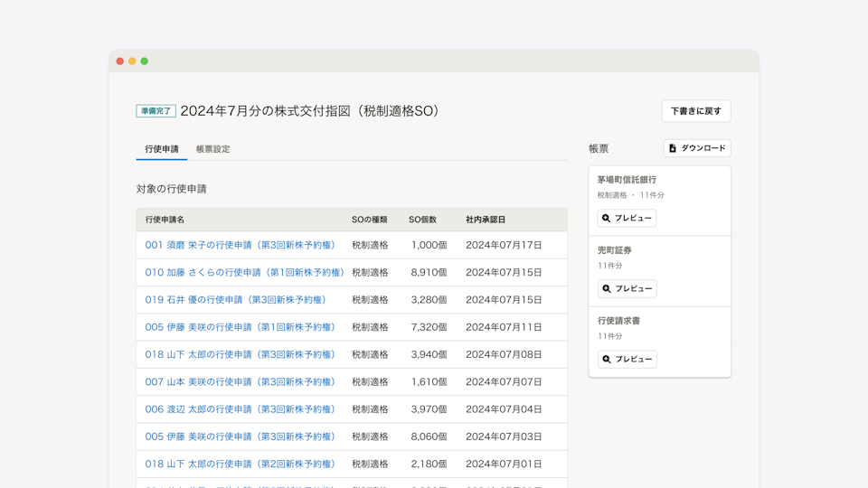
Task: Click the 社内承認日 column header
Action: tap(486, 220)
